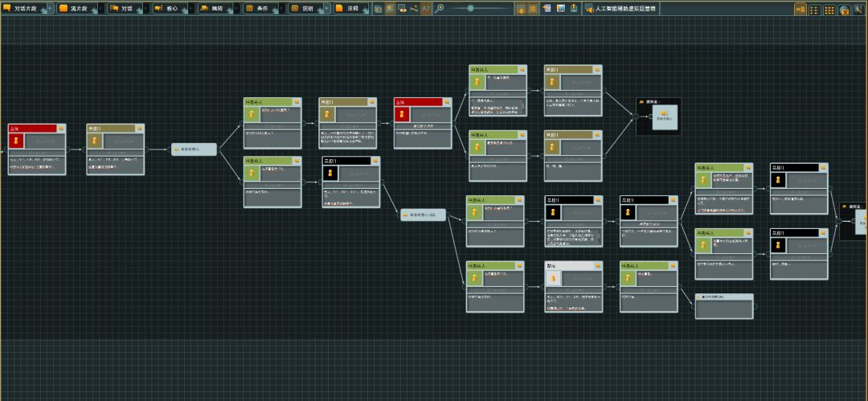
Task: Switch to the small grid view icon
Action: click(x=815, y=10)
